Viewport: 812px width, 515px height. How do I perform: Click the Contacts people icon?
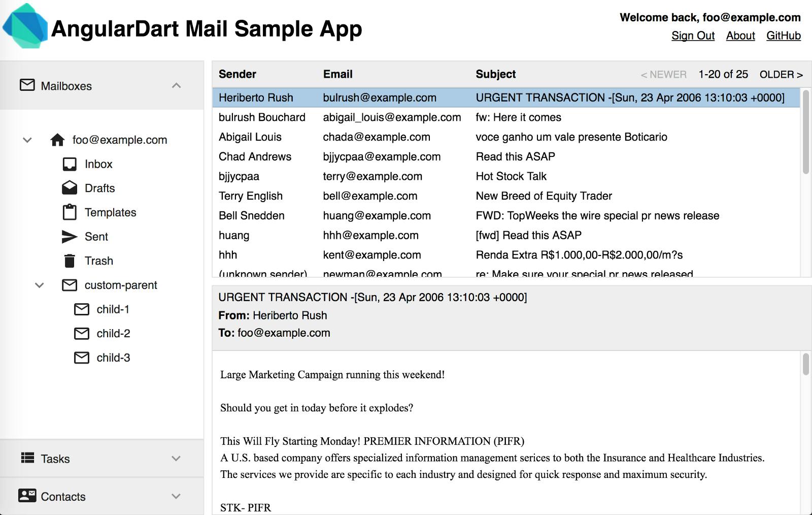(26, 496)
